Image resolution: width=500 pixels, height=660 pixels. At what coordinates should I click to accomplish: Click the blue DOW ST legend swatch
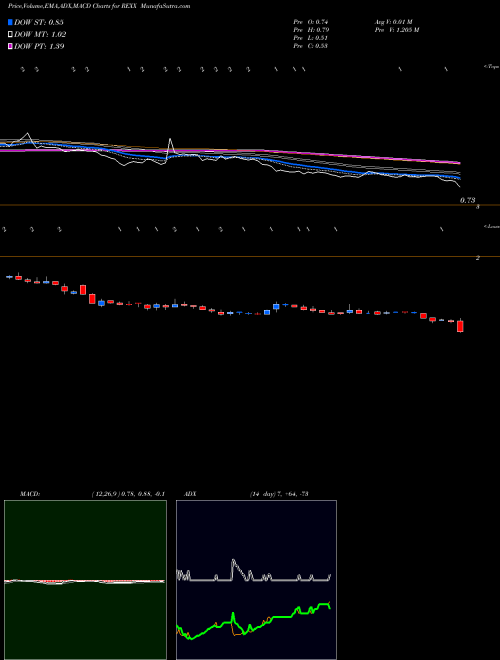10,22
